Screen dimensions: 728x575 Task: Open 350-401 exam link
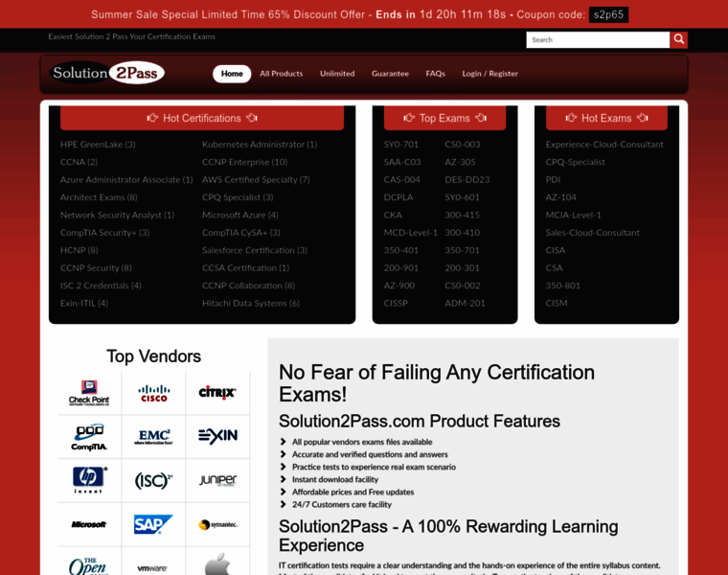(401, 250)
